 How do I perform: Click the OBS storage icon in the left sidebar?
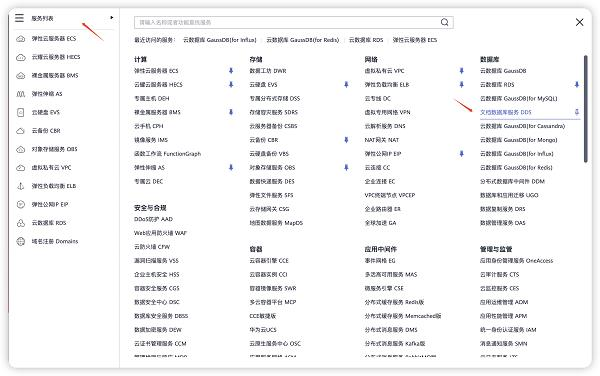pyautogui.click(x=21, y=149)
